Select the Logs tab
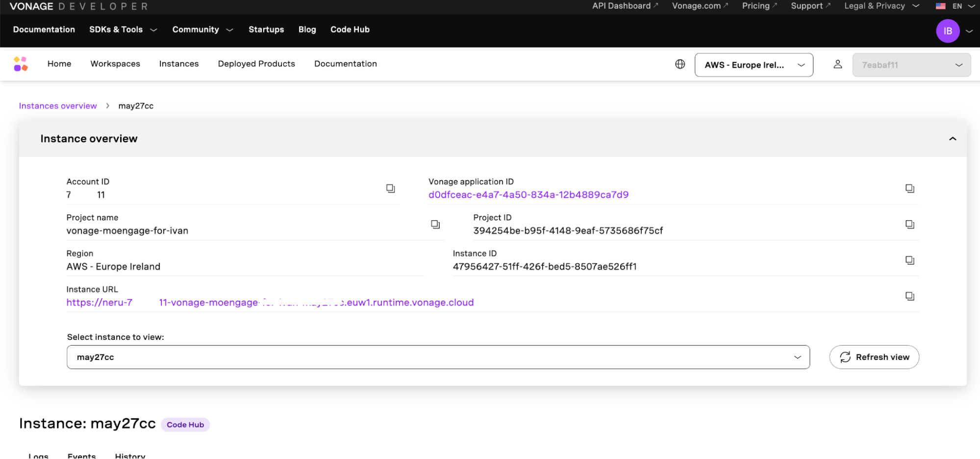 (x=38, y=456)
